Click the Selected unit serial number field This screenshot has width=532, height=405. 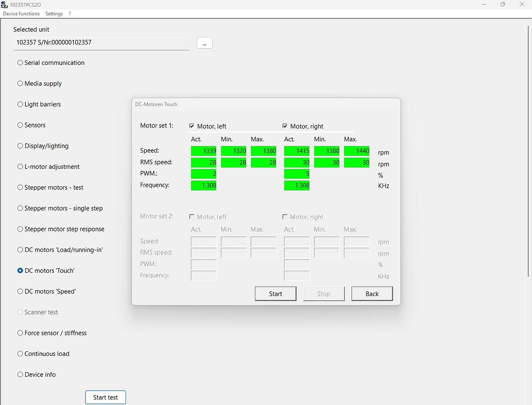click(101, 43)
